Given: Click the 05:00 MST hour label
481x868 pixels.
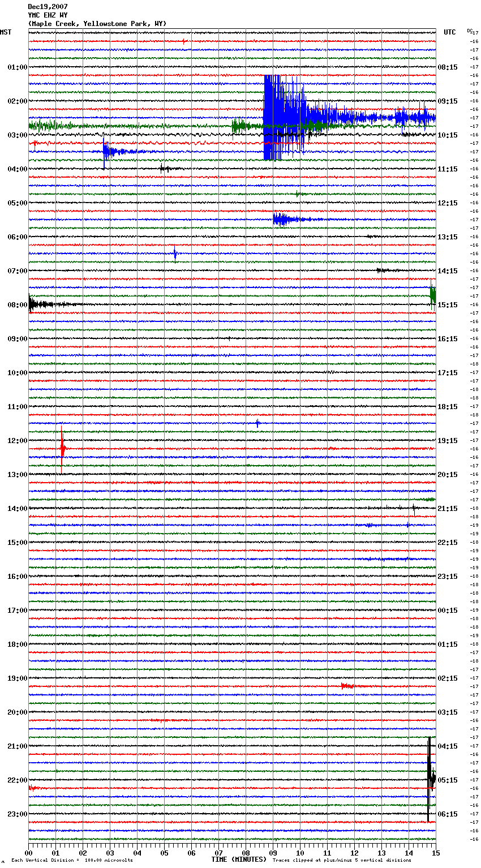Looking at the screenshot, I should point(18,203).
